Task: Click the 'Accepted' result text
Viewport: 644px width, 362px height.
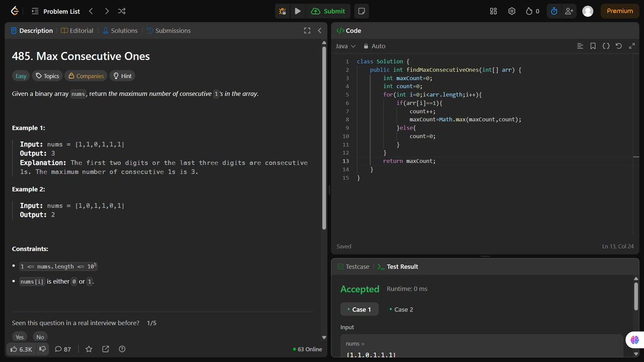Action: point(360,289)
